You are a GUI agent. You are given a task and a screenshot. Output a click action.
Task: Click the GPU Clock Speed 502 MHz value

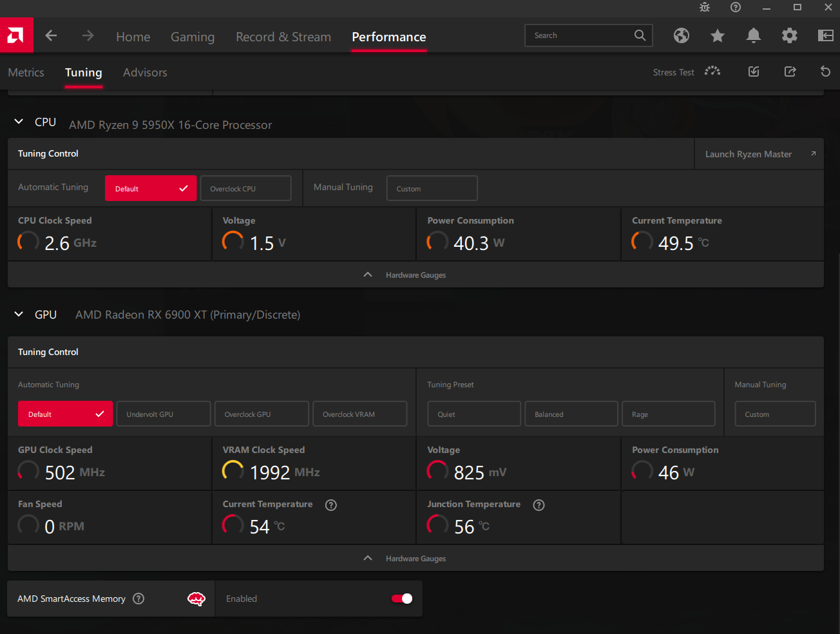75,472
